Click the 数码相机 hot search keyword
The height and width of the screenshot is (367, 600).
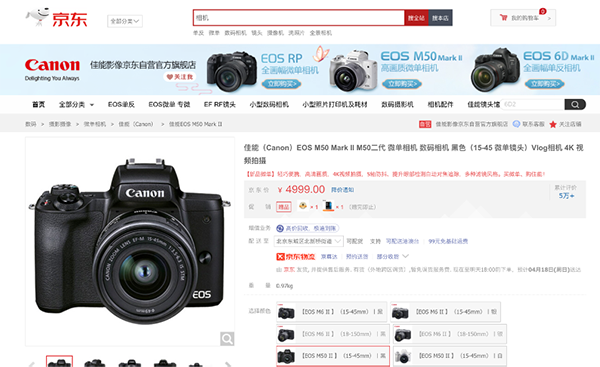point(235,33)
